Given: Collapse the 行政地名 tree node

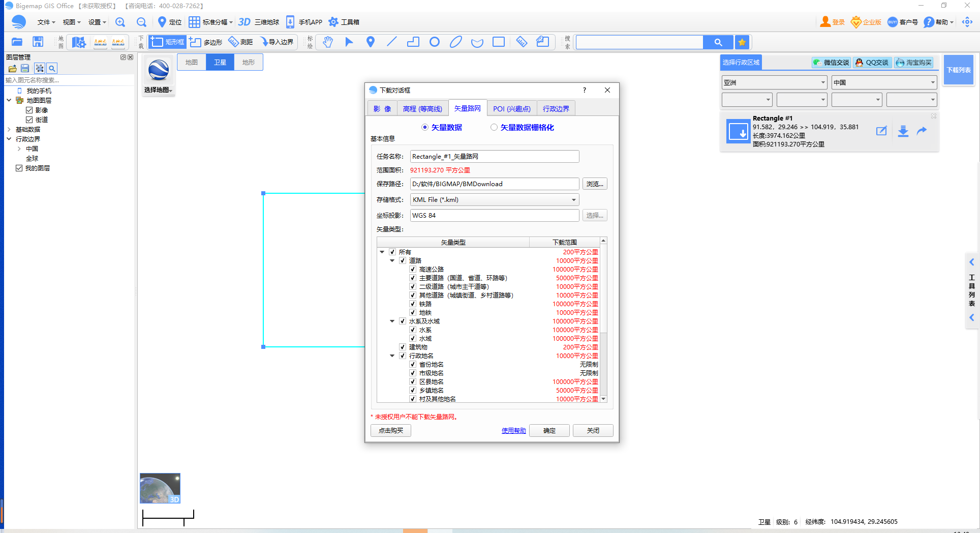Looking at the screenshot, I should (x=392, y=356).
